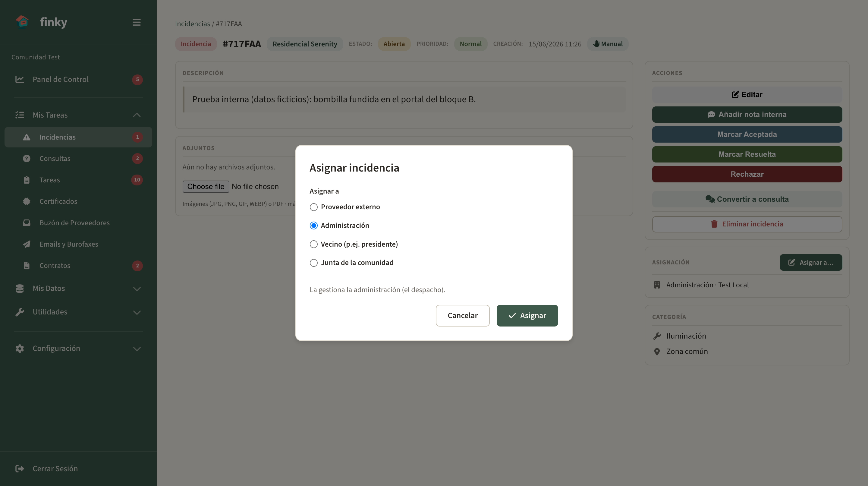The width and height of the screenshot is (868, 486).
Task: Click the Cerrar Sesión logout icon
Action: tap(20, 469)
